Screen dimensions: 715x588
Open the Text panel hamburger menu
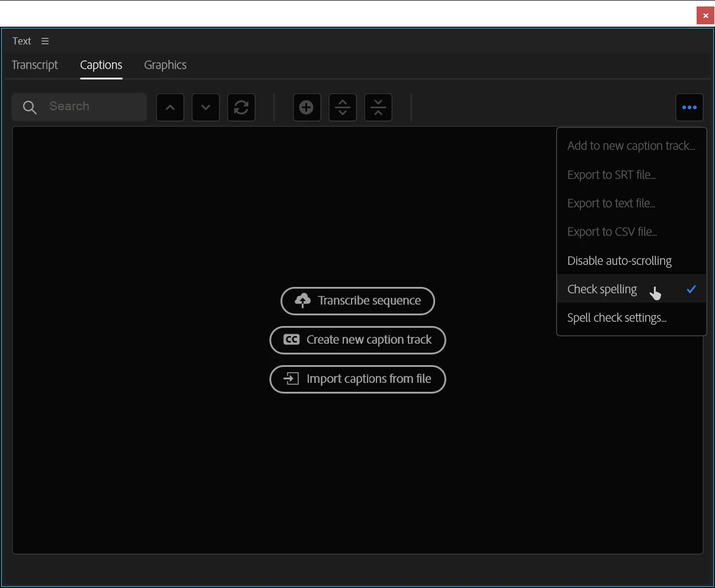(x=45, y=41)
